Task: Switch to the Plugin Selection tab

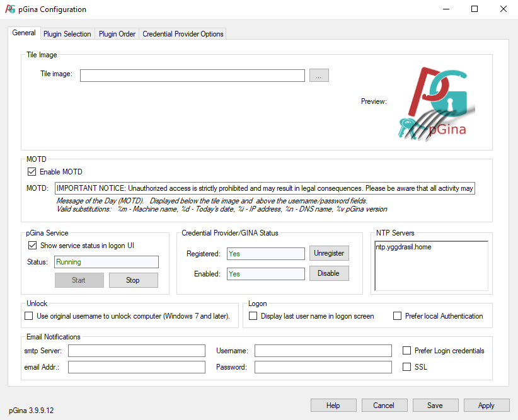Action: click(67, 34)
